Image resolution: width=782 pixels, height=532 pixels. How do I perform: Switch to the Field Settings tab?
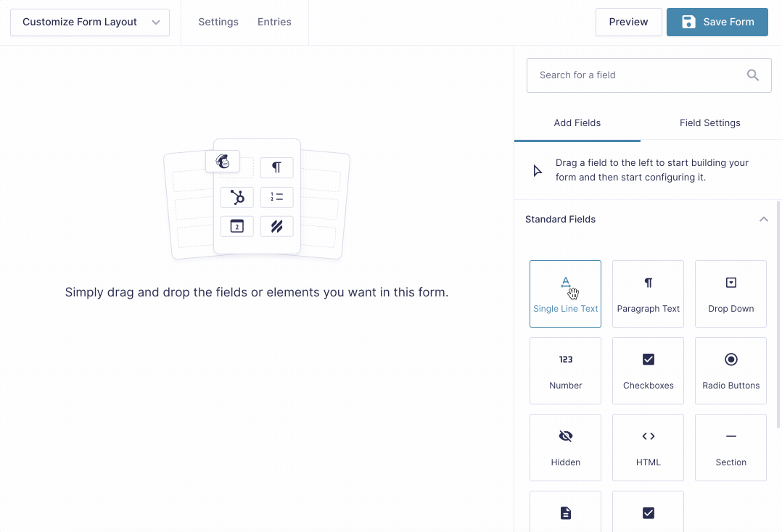(x=709, y=122)
